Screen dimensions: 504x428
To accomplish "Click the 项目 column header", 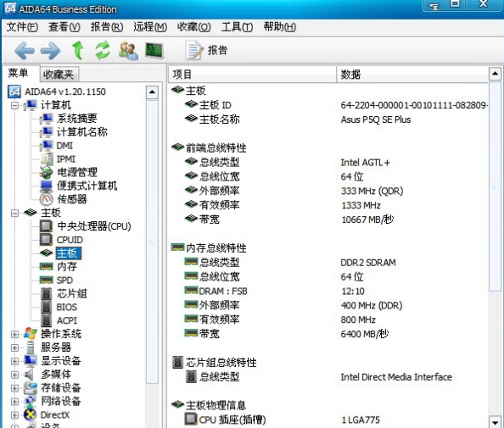I will pyautogui.click(x=252, y=75).
